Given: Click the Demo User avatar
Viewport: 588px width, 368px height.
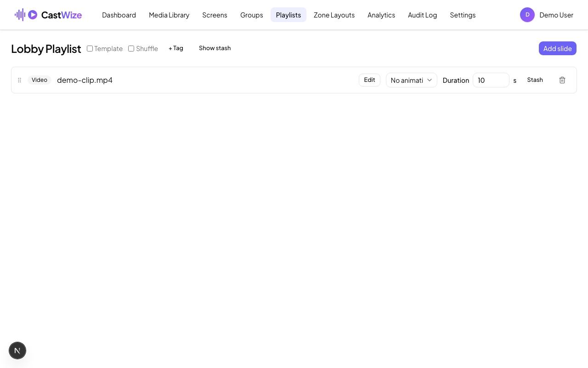Looking at the screenshot, I should (527, 15).
